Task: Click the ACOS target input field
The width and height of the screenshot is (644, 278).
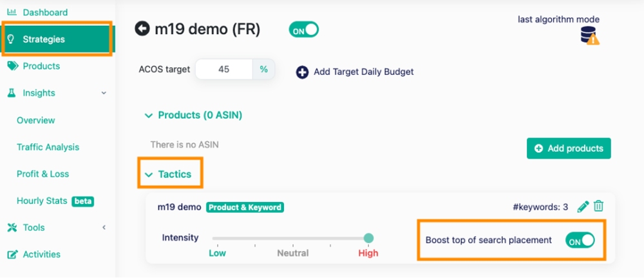Action: (x=224, y=70)
